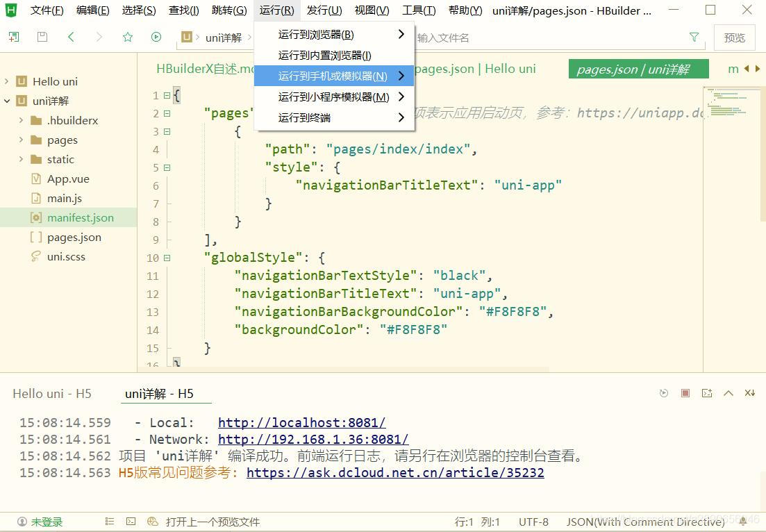Open the 文件(F) menu

[47, 10]
